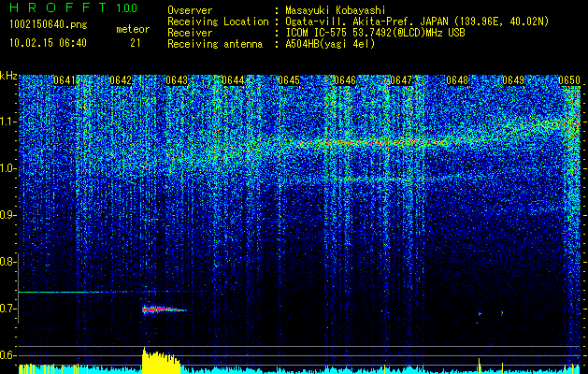
Task: Click the 0645 time marker
Action: tap(289, 80)
